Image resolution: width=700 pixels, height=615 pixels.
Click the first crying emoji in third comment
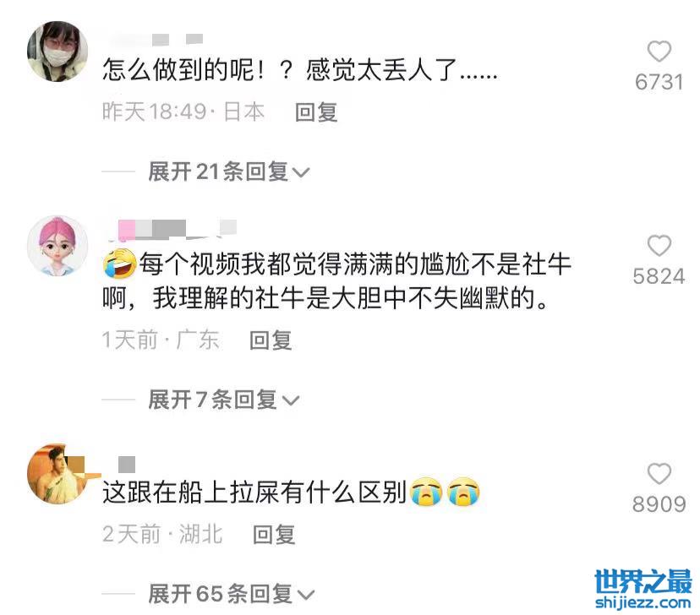426,492
